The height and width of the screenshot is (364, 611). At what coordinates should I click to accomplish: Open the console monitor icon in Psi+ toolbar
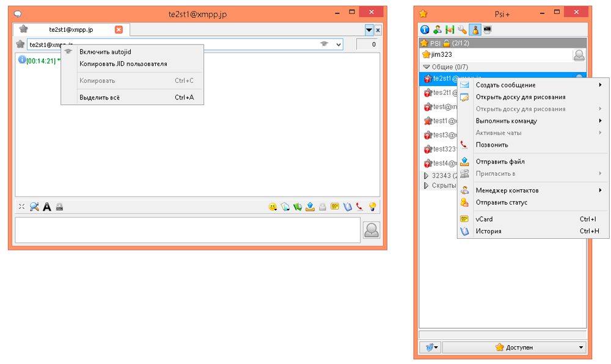pos(487,29)
